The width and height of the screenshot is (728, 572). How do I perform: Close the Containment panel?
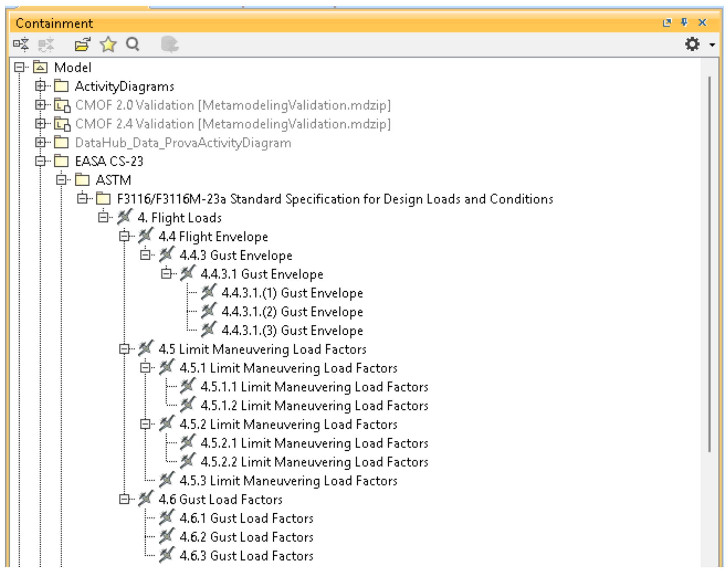coord(702,22)
